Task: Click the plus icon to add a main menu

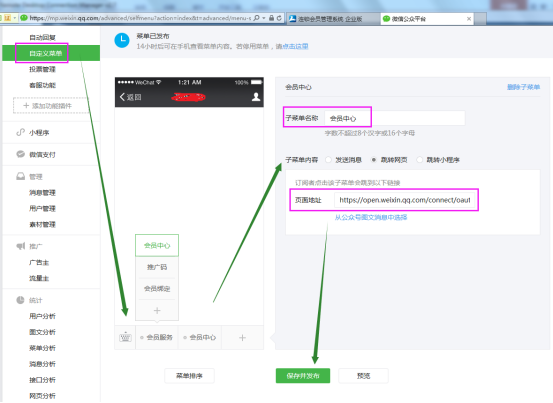Action: pos(242,337)
